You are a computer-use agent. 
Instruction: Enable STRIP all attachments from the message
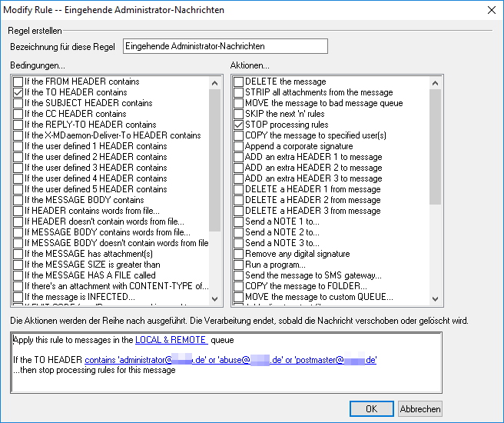239,92
